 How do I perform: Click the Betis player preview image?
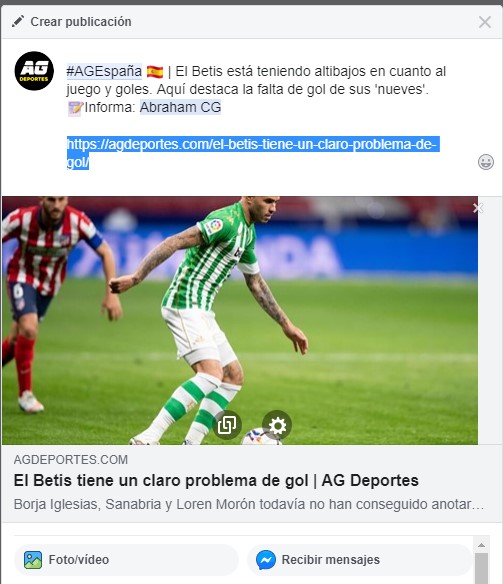click(240, 320)
